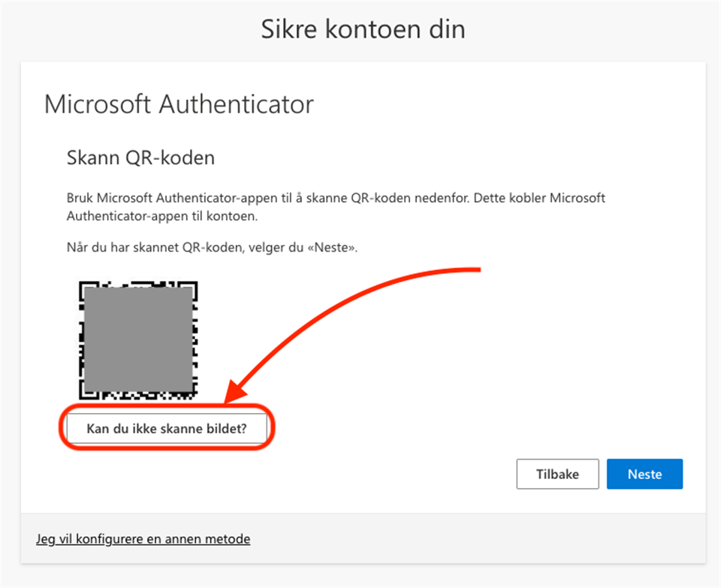Click the red arrow's pointed head
The width and height of the screenshot is (721, 588).
pyautogui.click(x=231, y=397)
